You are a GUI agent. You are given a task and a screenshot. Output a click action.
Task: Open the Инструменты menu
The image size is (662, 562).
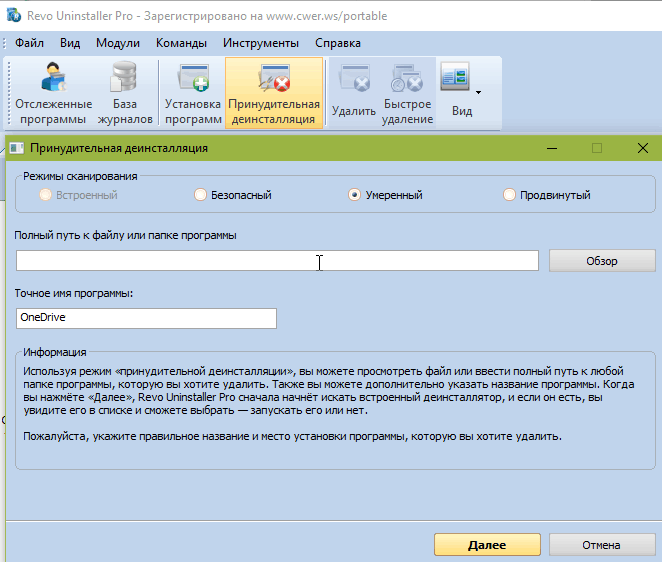click(261, 43)
